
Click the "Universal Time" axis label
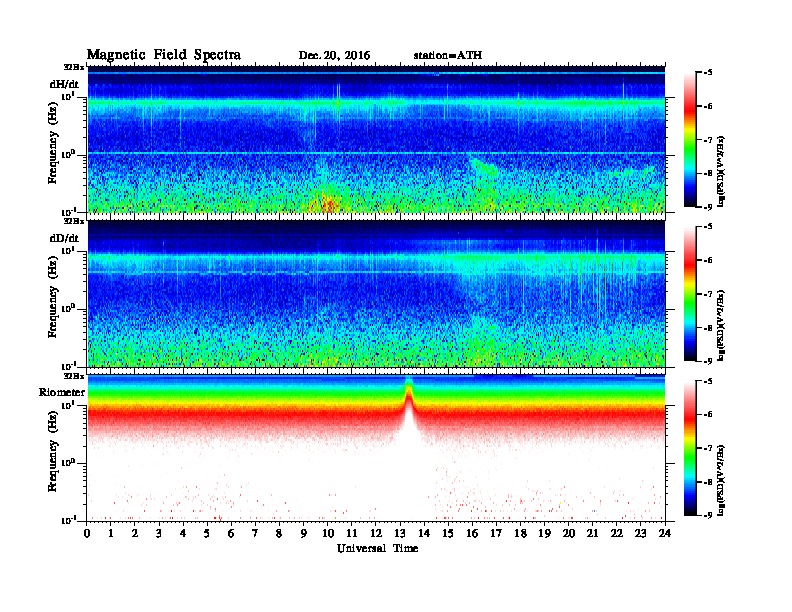click(x=377, y=548)
